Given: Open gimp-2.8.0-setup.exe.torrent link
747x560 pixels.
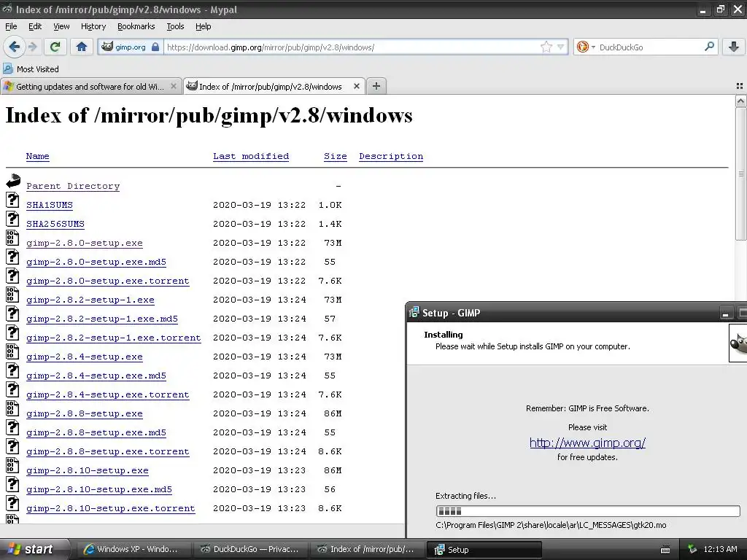Looking at the screenshot, I should click(108, 281).
